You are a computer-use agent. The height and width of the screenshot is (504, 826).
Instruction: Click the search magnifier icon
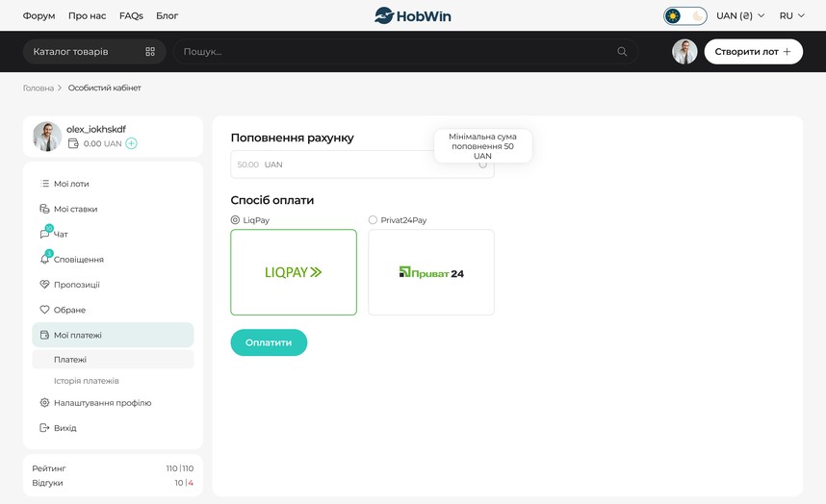(x=622, y=52)
